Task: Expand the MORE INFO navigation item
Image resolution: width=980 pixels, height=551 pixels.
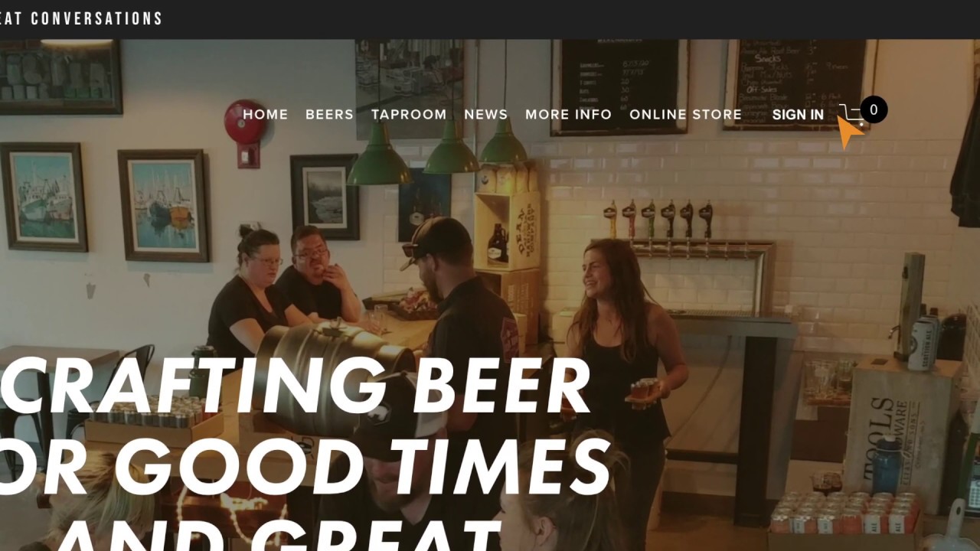Action: (568, 114)
